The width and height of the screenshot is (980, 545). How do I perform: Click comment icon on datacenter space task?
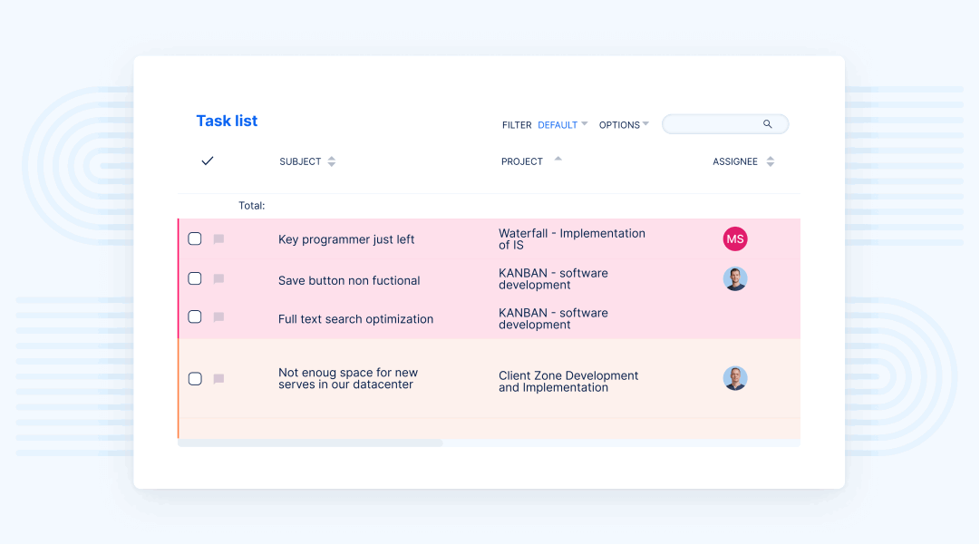click(x=218, y=379)
